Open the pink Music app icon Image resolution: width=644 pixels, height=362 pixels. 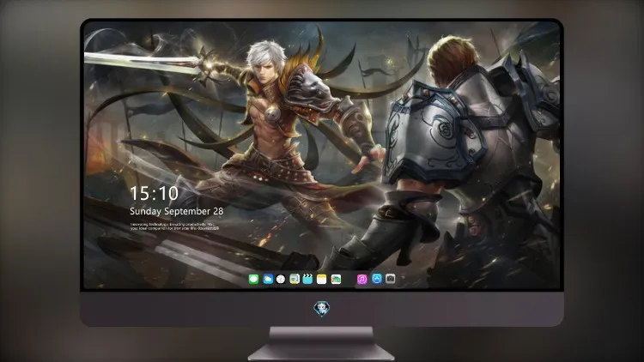(361, 280)
